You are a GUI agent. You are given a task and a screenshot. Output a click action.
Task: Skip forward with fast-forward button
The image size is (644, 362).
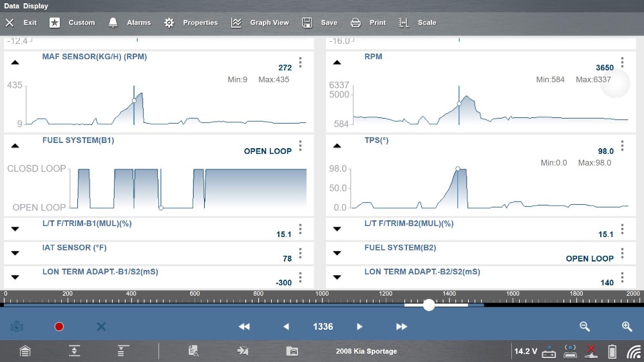402,327
